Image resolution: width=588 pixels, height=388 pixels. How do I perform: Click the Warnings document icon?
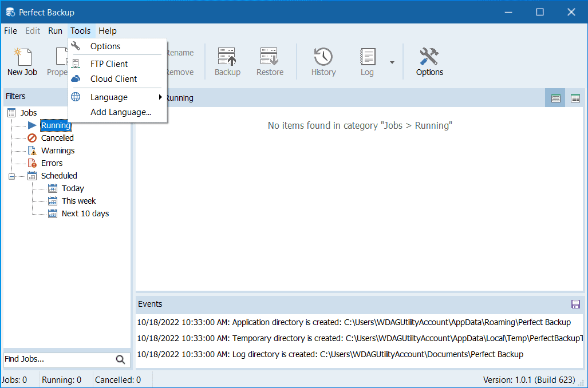tap(32, 151)
